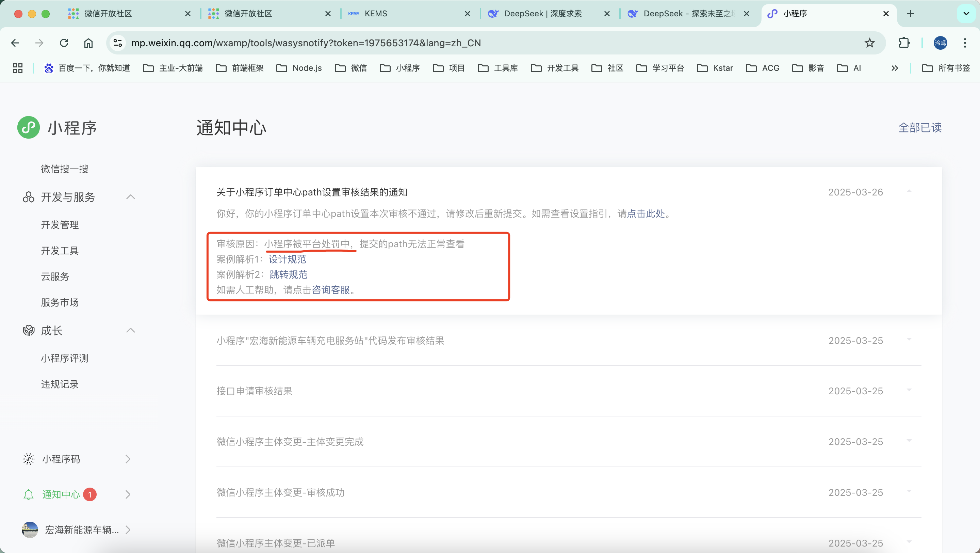
Task: Reload the page with refresh icon
Action: pyautogui.click(x=64, y=43)
